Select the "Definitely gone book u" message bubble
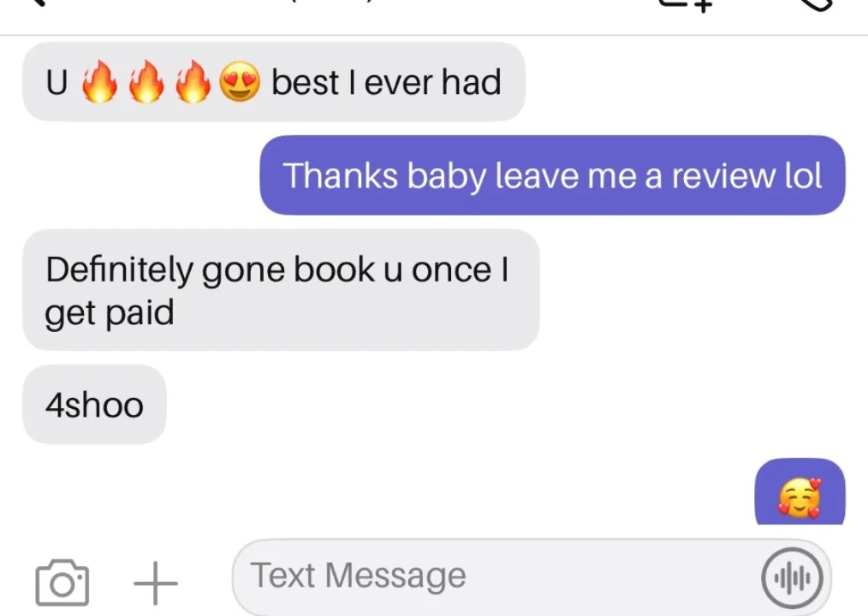 coord(281,290)
